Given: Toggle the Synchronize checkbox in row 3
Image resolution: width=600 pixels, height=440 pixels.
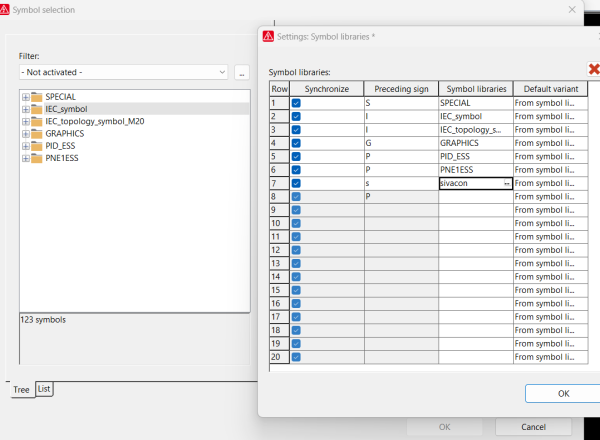Looking at the screenshot, I should pyautogui.click(x=296, y=130).
